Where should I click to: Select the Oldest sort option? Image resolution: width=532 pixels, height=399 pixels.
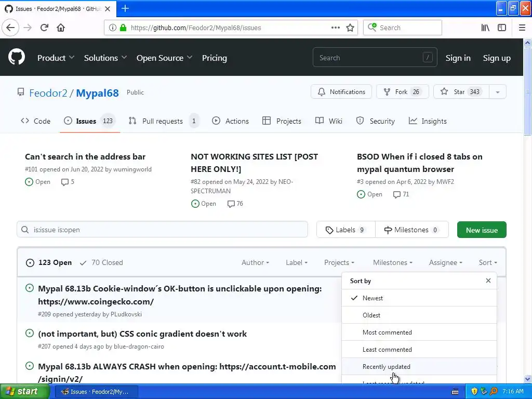coord(419,315)
